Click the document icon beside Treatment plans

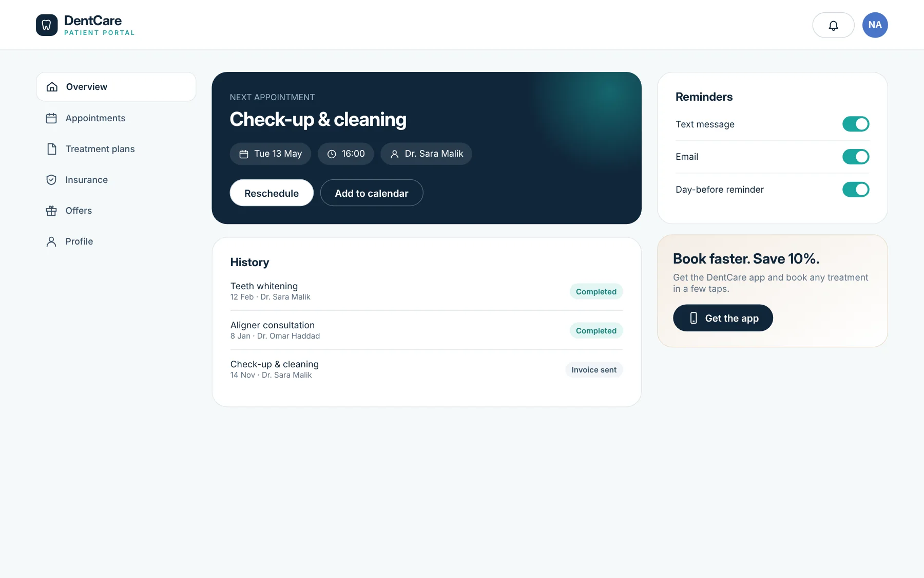[x=51, y=149]
